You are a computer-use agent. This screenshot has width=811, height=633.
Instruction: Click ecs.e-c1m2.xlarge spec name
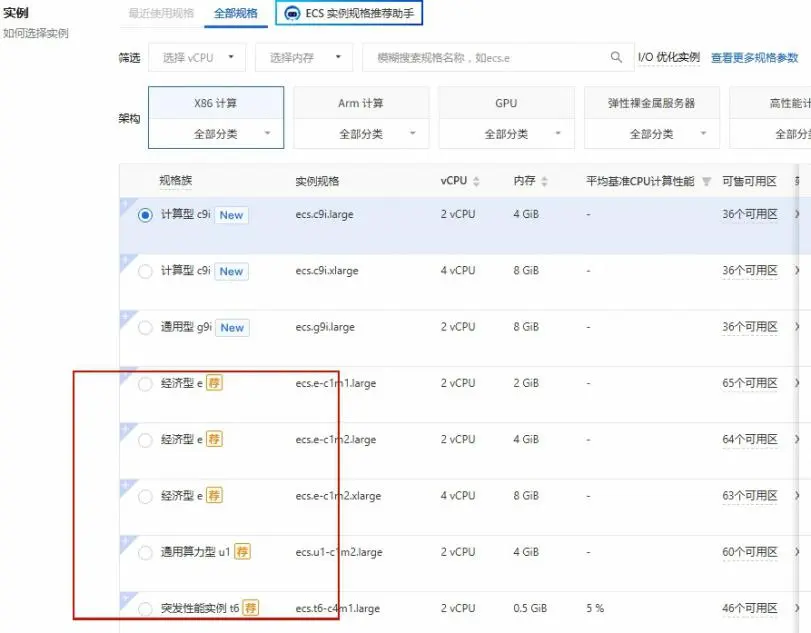338,496
